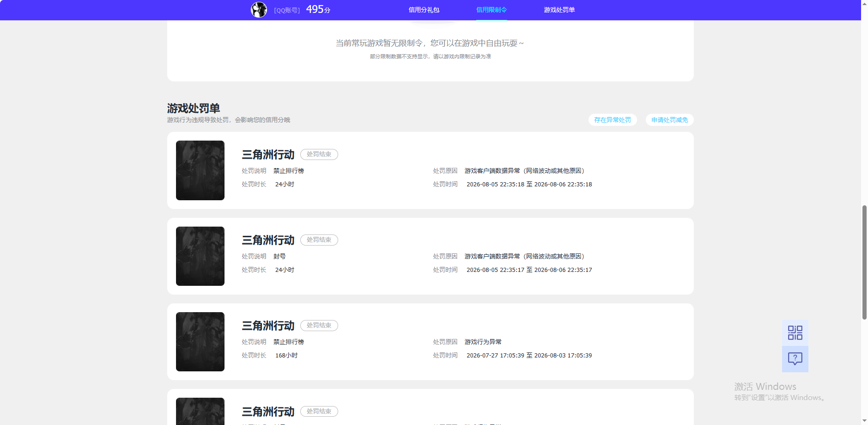Click 三角洲行动 title of the 168小时 card
The image size is (868, 425).
pyautogui.click(x=268, y=326)
